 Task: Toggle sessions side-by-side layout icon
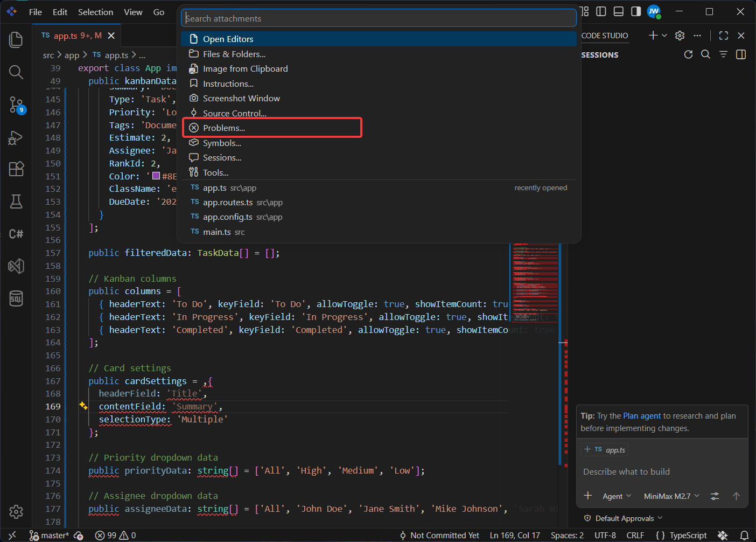coord(741,54)
